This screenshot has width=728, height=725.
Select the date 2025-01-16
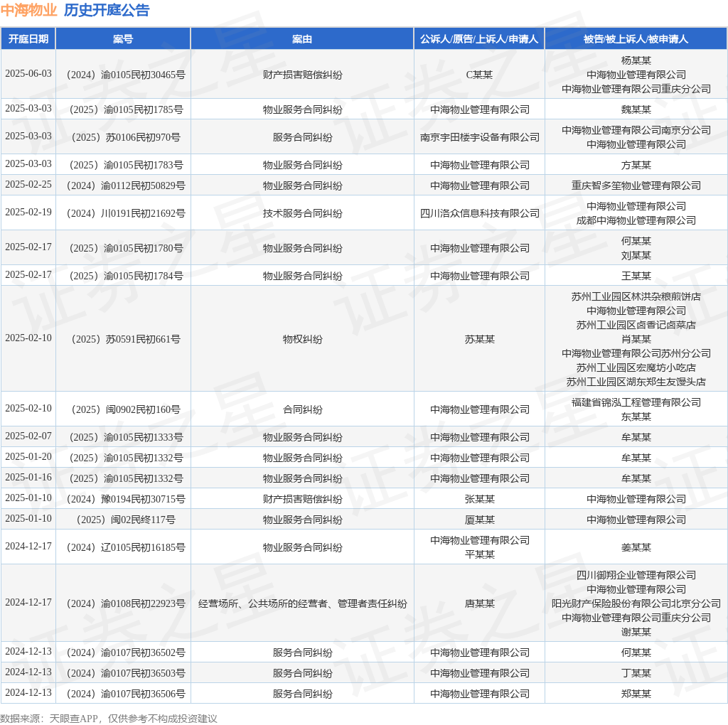[28, 478]
